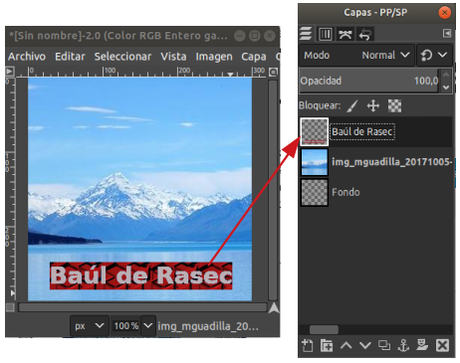Screen dimensions: 460x363
Task: Toggle the quick mask button
Action: click(10, 307)
